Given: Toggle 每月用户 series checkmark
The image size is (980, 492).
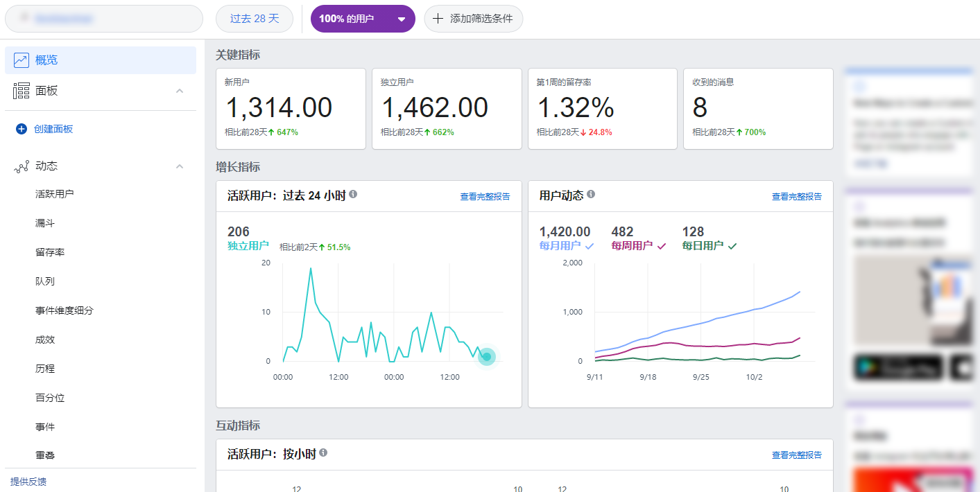Looking at the screenshot, I should pos(590,246).
